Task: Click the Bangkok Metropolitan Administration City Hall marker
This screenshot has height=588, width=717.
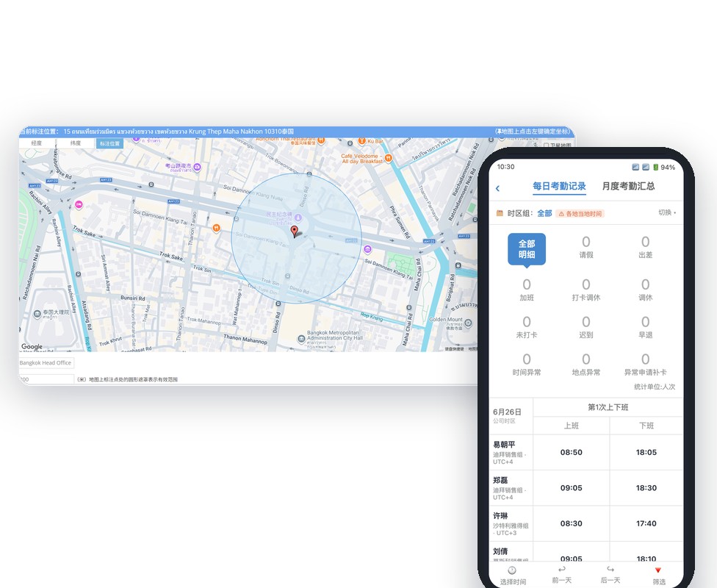Action: point(301,339)
